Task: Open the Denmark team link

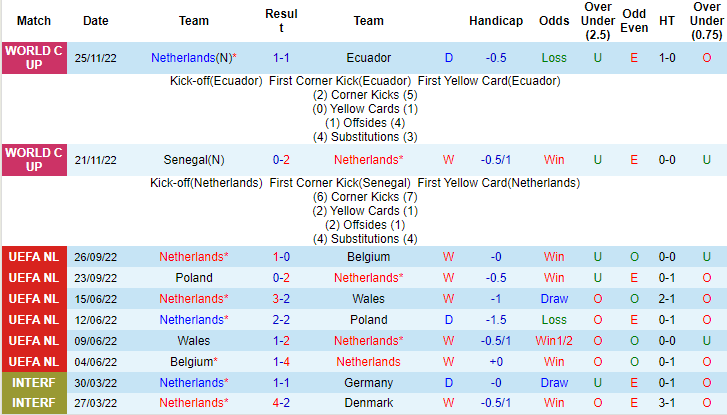Action: pos(368,404)
